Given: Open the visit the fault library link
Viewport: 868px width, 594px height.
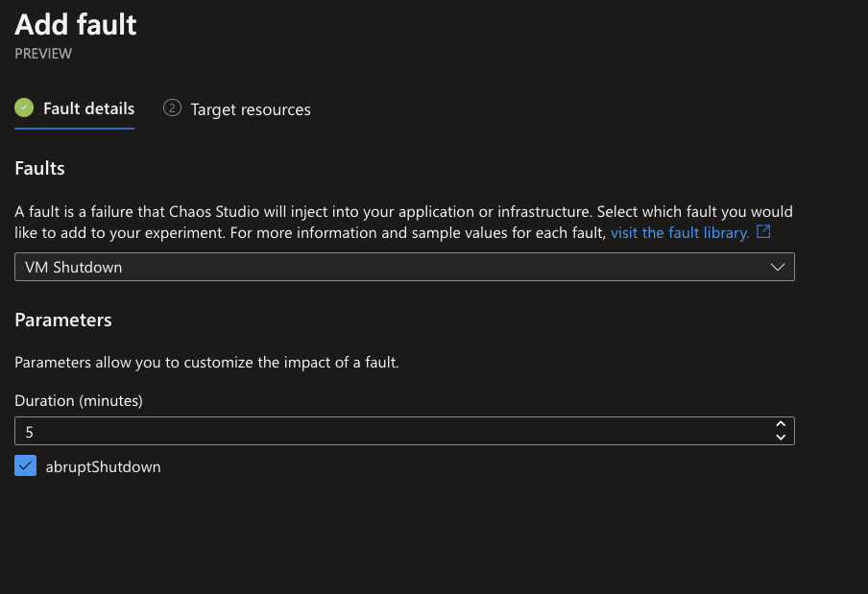Looking at the screenshot, I should (x=680, y=233).
